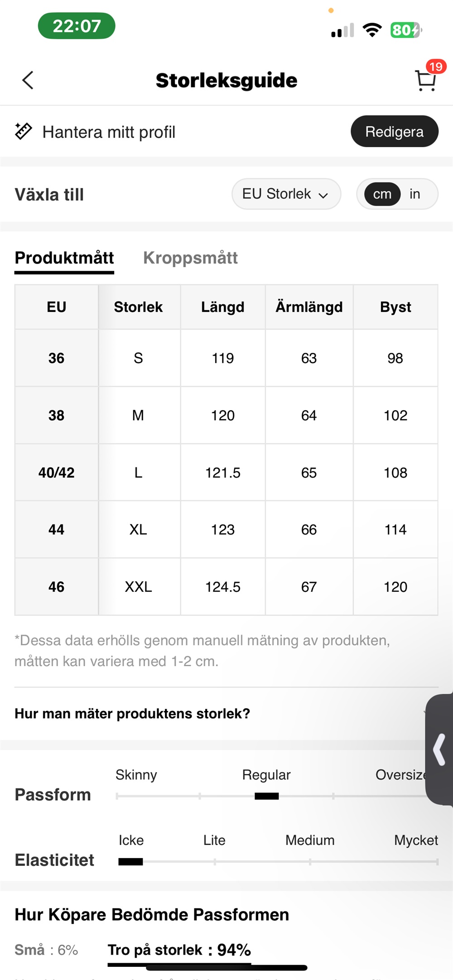Tap the 22:07 clock indicator
The image size is (453, 980).
(x=77, y=26)
